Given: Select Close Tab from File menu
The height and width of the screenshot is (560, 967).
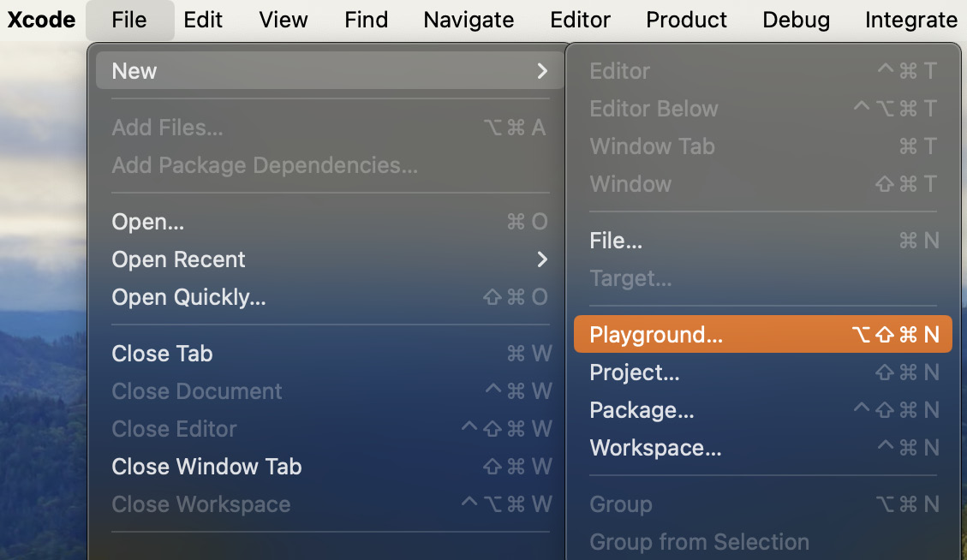Looking at the screenshot, I should (162, 354).
